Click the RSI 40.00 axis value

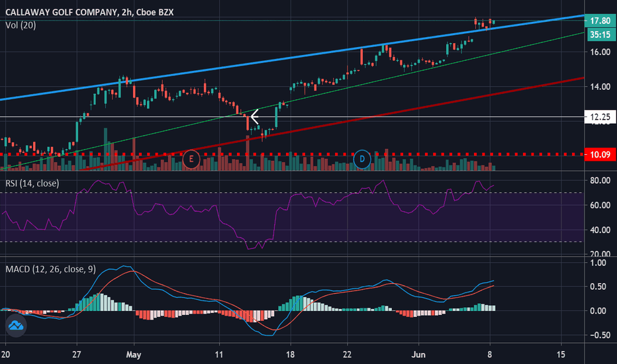pos(600,230)
